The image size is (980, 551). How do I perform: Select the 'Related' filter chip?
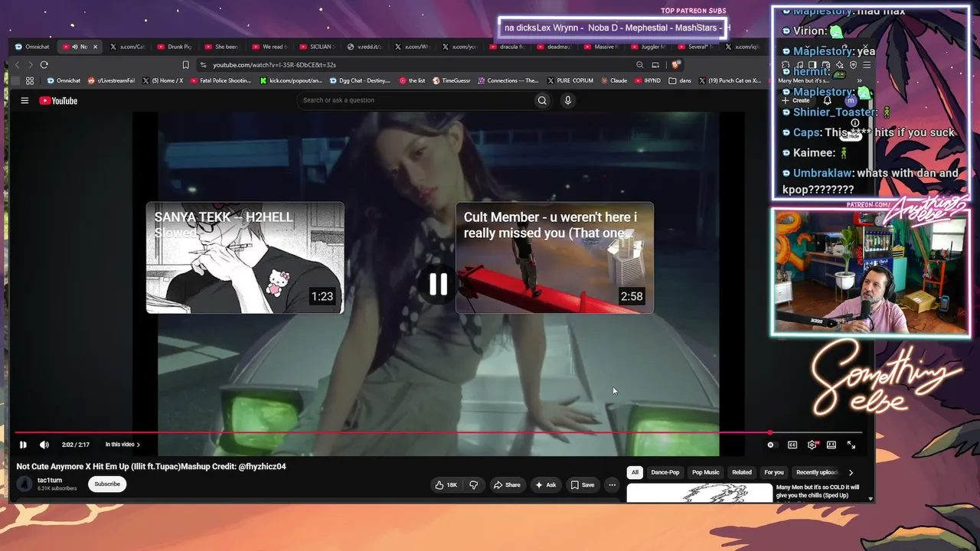pos(742,473)
